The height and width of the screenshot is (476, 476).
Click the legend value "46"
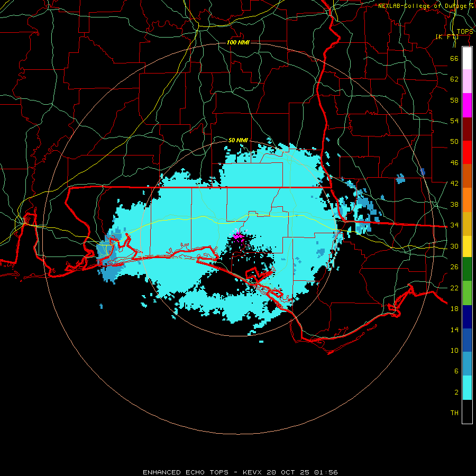coord(454,163)
